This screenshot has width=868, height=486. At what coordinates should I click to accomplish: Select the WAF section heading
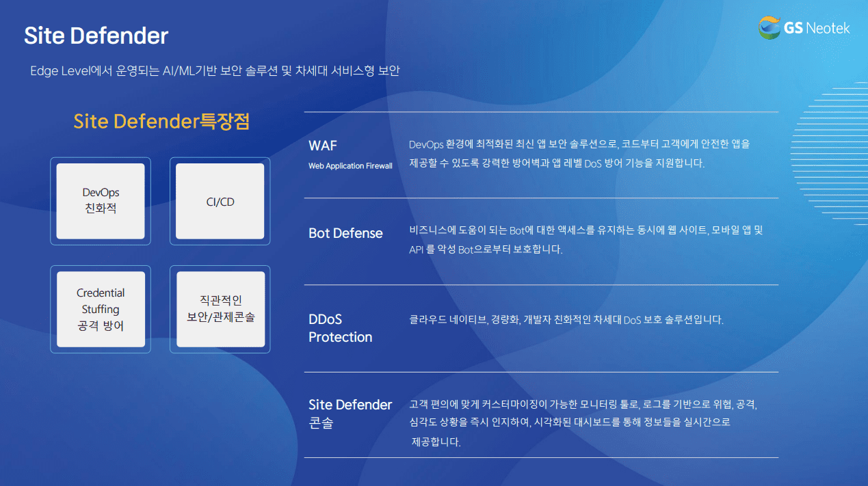pos(323,146)
